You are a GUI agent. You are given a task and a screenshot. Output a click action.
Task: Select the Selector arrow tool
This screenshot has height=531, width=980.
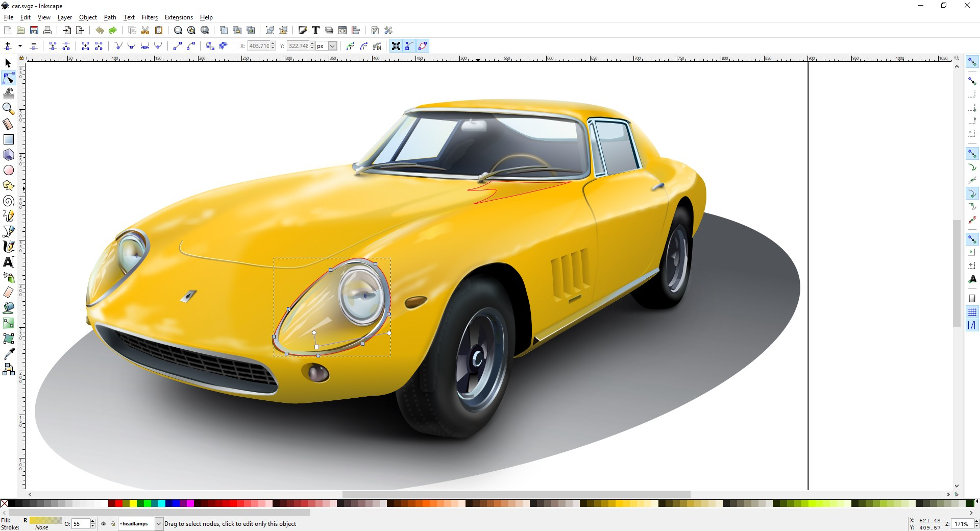coord(8,63)
